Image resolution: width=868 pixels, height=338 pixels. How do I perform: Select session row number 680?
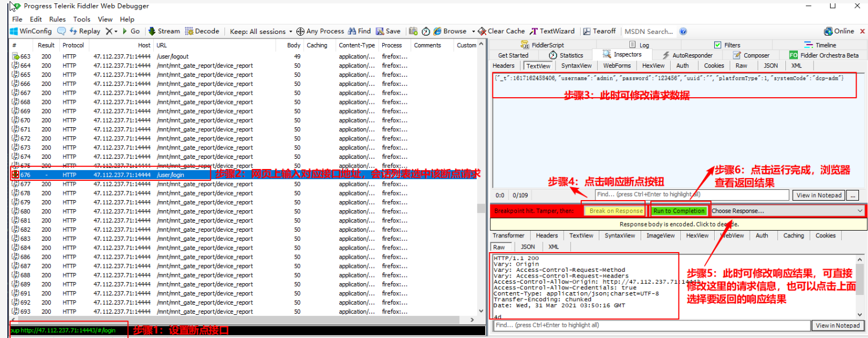[x=243, y=211]
